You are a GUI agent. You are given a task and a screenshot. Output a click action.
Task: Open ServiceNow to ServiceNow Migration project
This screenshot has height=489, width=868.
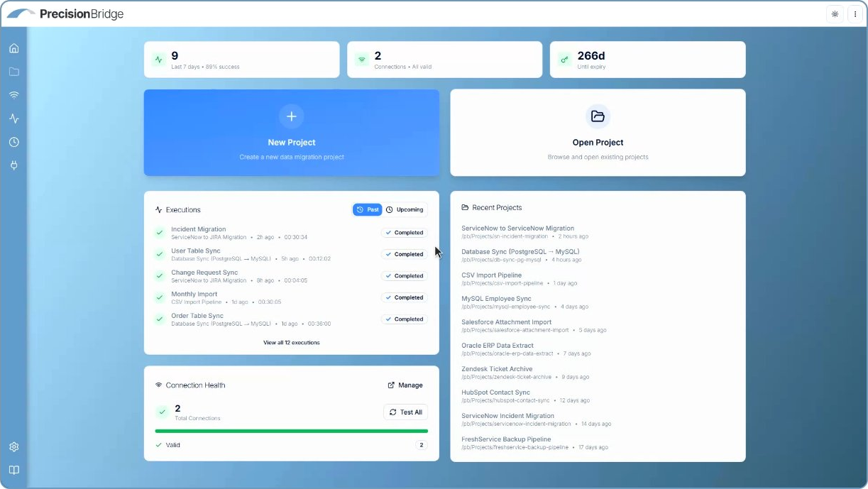(598, 232)
